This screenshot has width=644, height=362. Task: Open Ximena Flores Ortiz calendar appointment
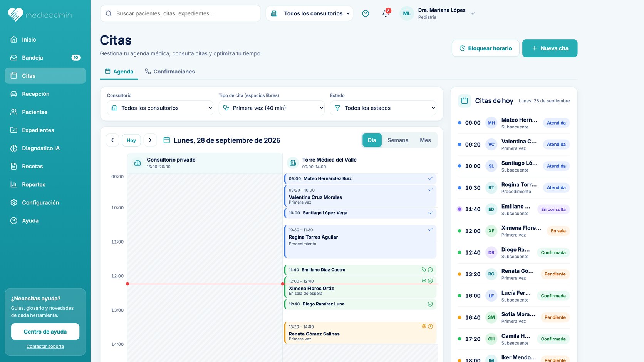(360, 287)
